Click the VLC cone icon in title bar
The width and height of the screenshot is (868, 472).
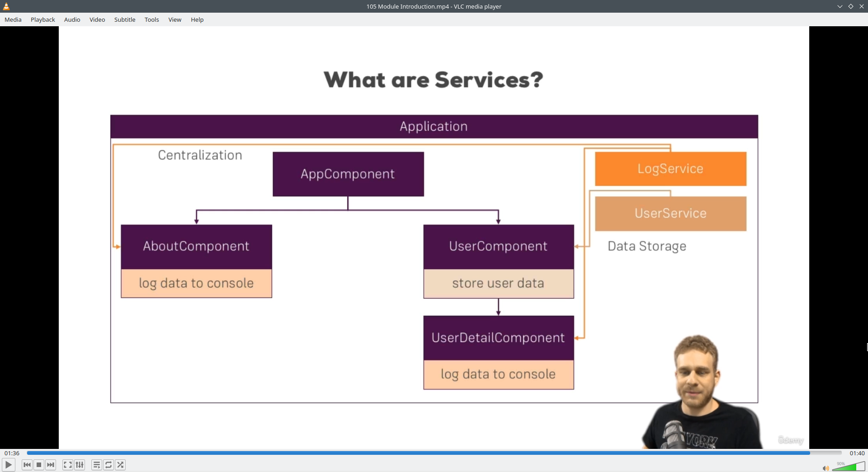point(6,6)
